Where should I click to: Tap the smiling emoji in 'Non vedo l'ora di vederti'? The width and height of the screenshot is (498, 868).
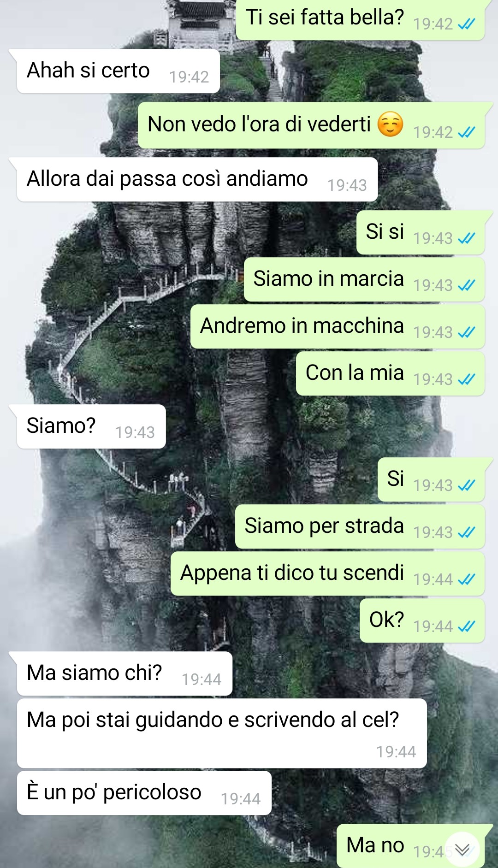coord(390,124)
